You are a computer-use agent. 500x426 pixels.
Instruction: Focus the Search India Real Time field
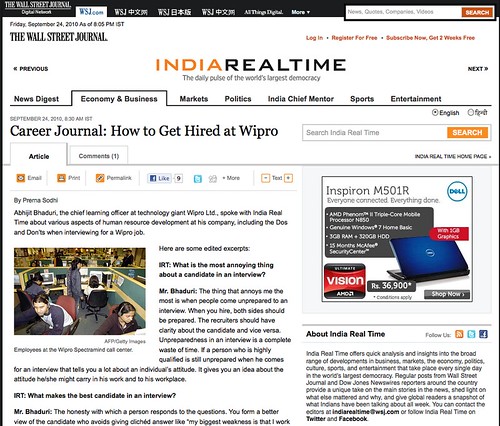click(375, 133)
